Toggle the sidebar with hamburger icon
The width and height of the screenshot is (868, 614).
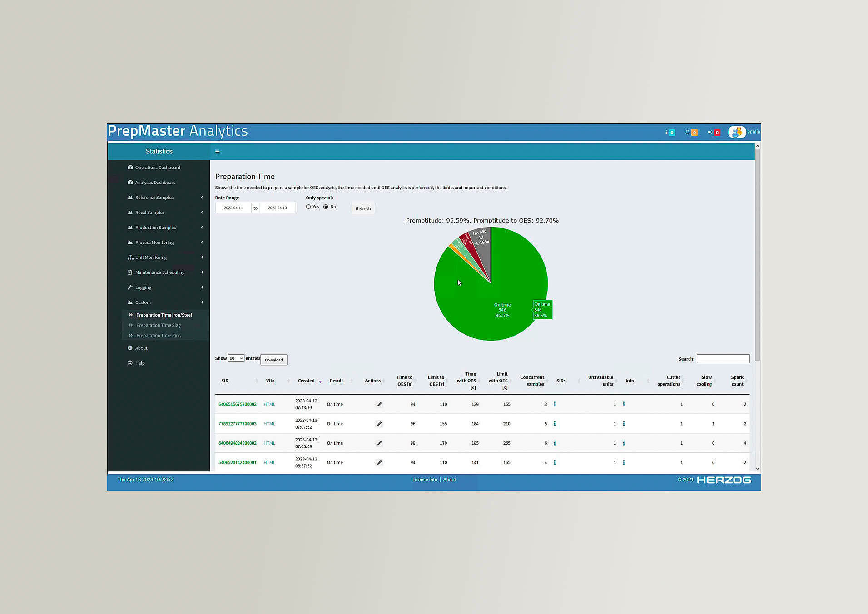pos(217,152)
